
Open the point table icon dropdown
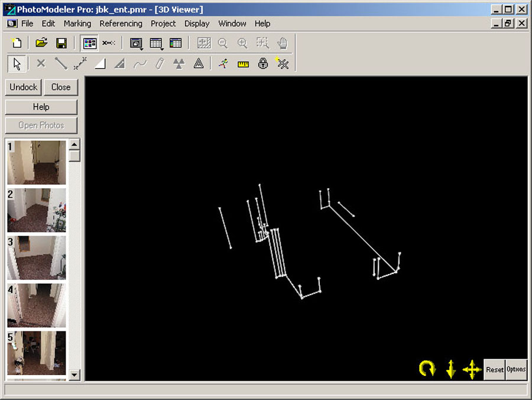tap(156, 43)
